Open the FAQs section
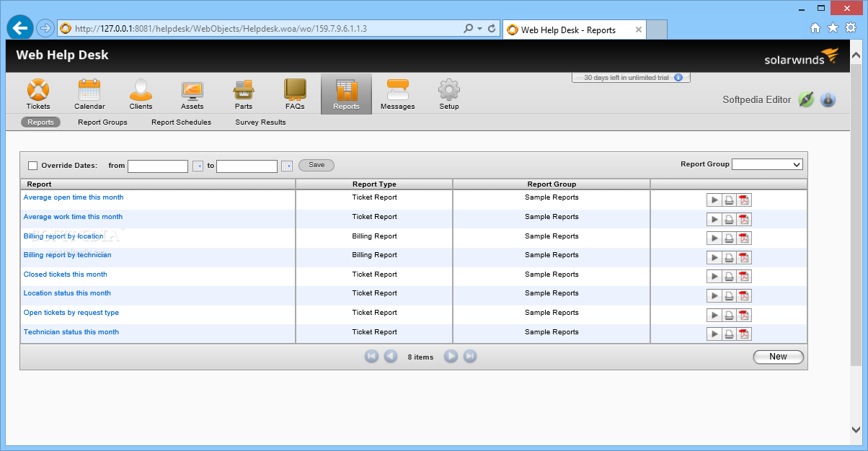This screenshot has width=868, height=451. pyautogui.click(x=295, y=94)
